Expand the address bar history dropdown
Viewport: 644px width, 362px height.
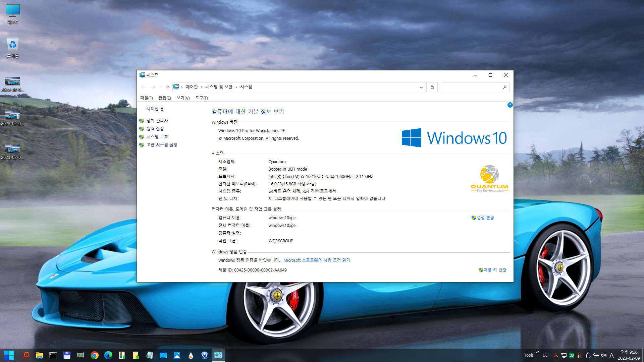click(421, 87)
